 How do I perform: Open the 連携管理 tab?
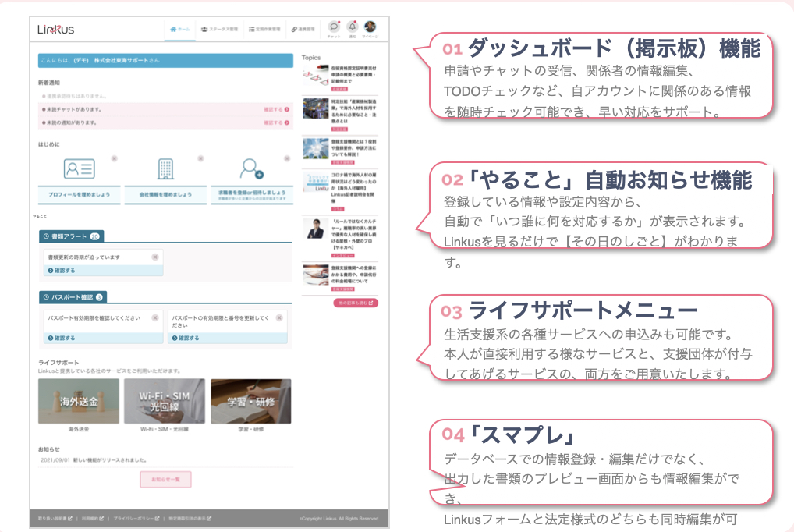(301, 29)
